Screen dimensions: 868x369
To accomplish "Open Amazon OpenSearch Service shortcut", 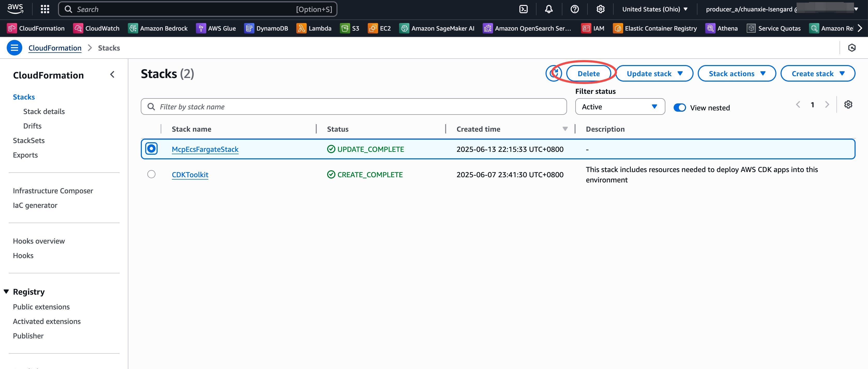I will pos(527,28).
